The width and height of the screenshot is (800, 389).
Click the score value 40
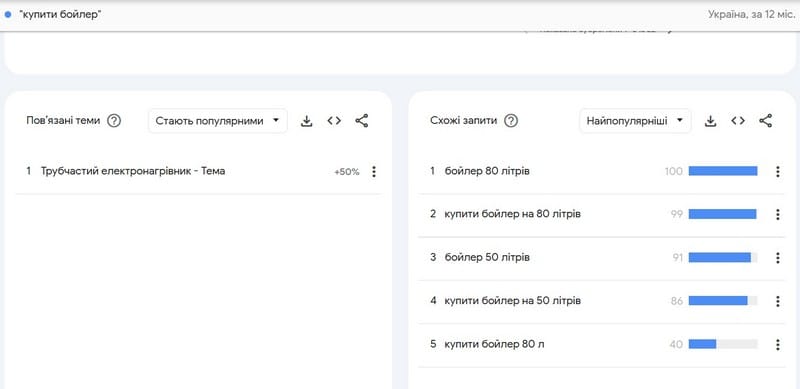tap(676, 345)
